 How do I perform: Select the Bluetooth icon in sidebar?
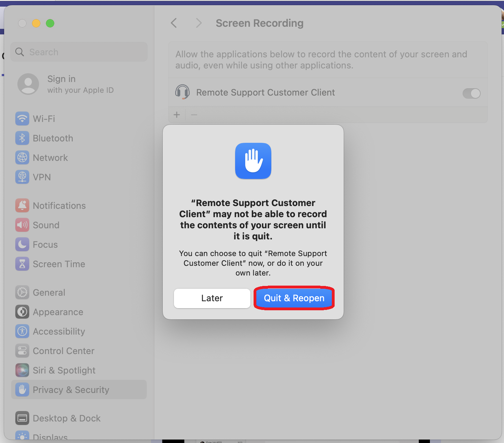click(22, 138)
